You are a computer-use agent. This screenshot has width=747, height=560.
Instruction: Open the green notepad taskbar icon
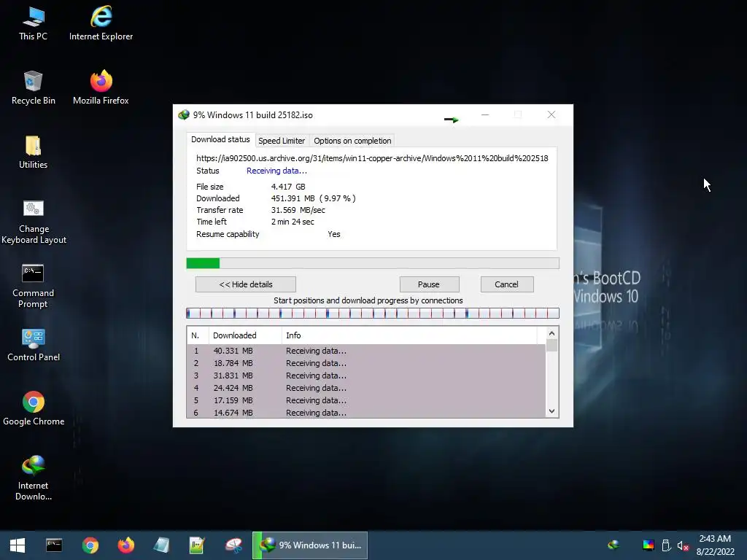197,545
